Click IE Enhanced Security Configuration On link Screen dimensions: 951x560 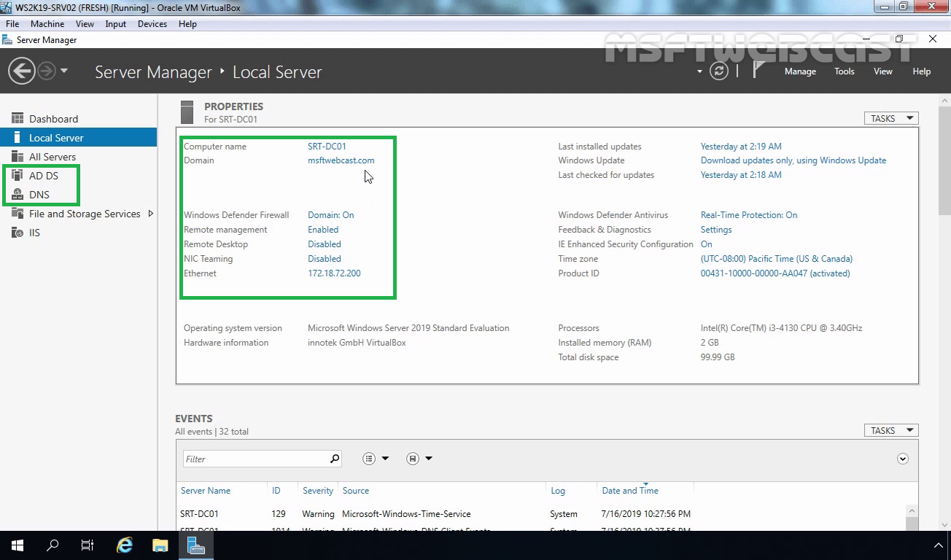pos(707,244)
